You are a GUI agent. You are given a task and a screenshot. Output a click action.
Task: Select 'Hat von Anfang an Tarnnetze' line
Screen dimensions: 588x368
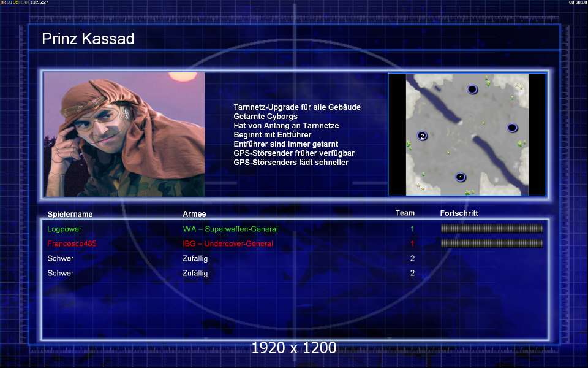tap(286, 125)
